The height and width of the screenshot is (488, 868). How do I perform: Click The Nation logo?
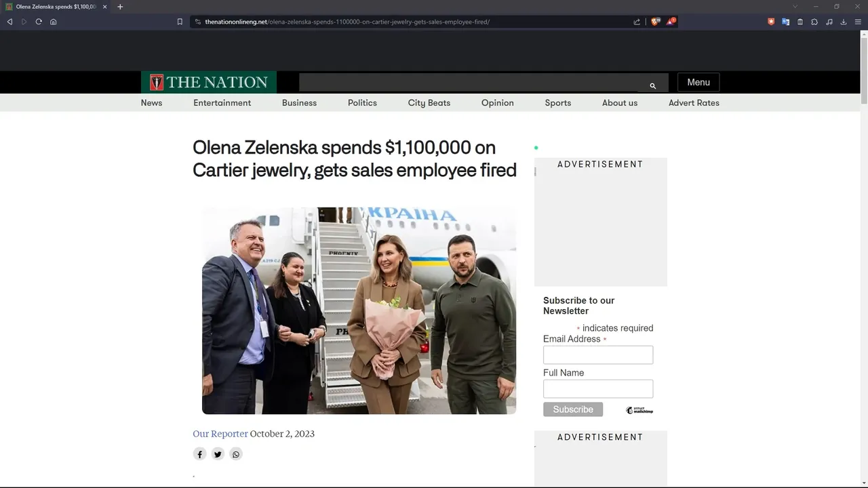click(x=209, y=82)
